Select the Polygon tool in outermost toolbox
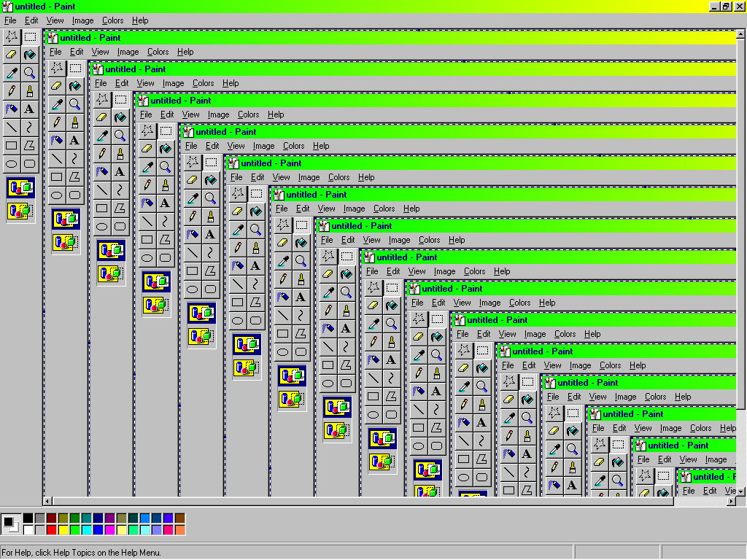Viewport: 747px width, 560px height. [29, 145]
